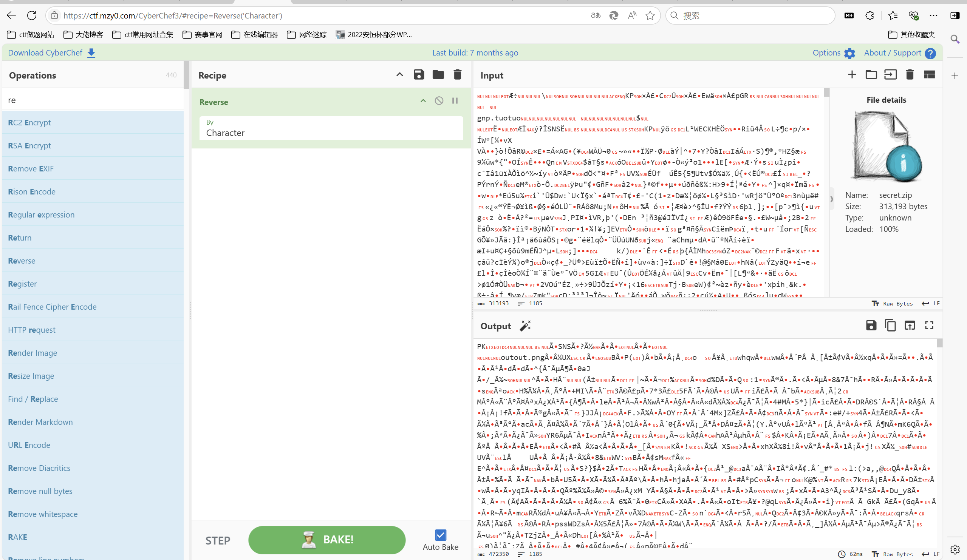Open the 其他收藏夹 bookmarks folder
This screenshot has height=560, width=967.
(x=912, y=34)
